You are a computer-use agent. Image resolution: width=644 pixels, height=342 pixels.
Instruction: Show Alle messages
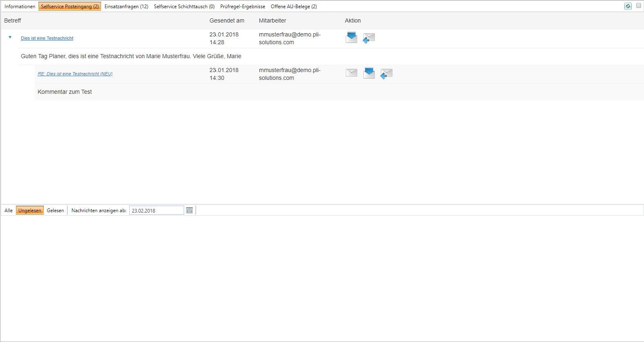pos(9,211)
